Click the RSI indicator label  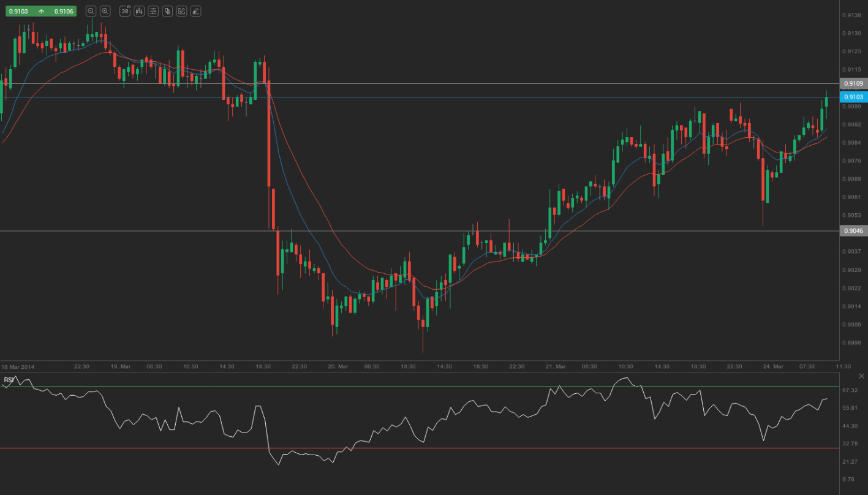[x=9, y=380]
